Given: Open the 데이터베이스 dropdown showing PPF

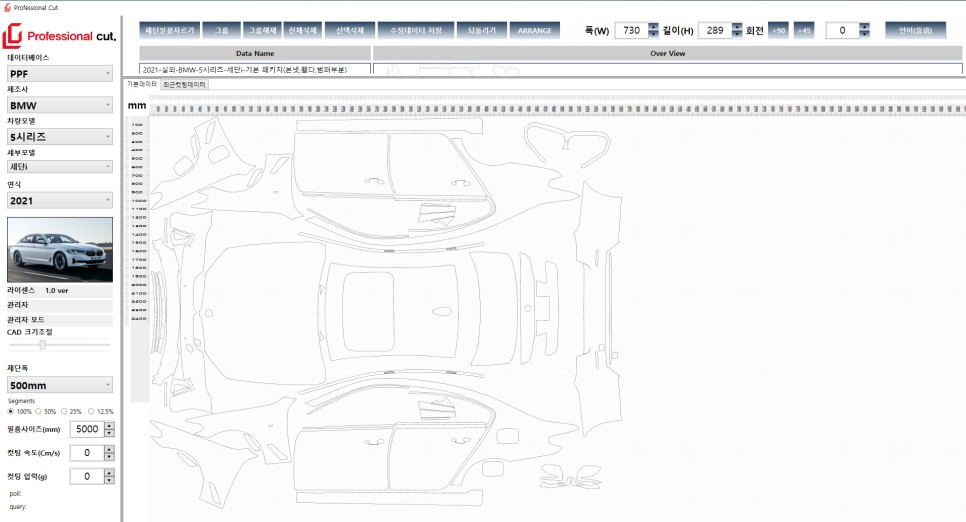Looking at the screenshot, I should pos(60,73).
